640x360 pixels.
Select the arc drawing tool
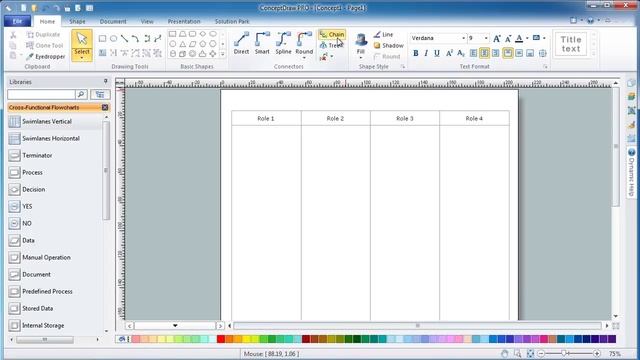pos(136,39)
